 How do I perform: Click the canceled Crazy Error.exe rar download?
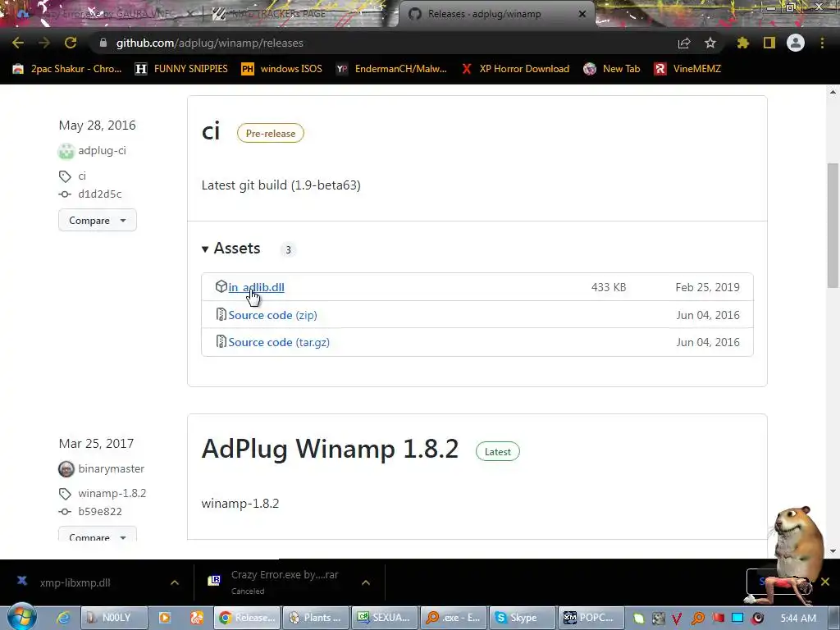(284, 582)
